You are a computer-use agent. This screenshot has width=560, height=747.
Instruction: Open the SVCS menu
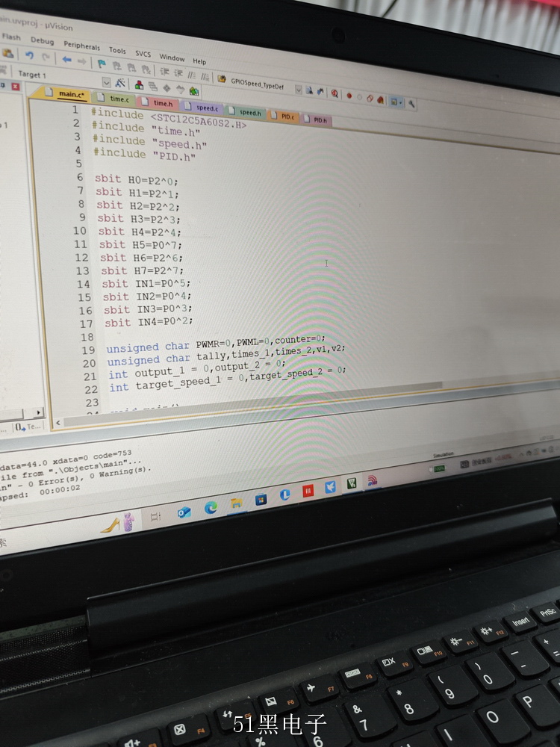(x=143, y=54)
